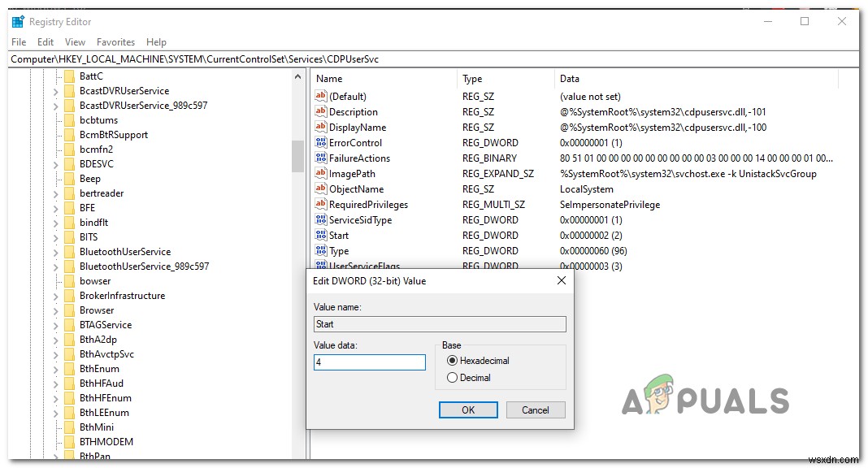Expand the BluetoothUserService tree node
The width and height of the screenshot is (868, 468).
coord(54,251)
